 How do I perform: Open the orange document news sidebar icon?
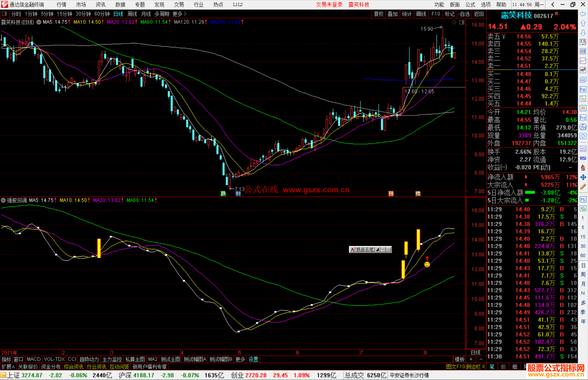pos(583,108)
